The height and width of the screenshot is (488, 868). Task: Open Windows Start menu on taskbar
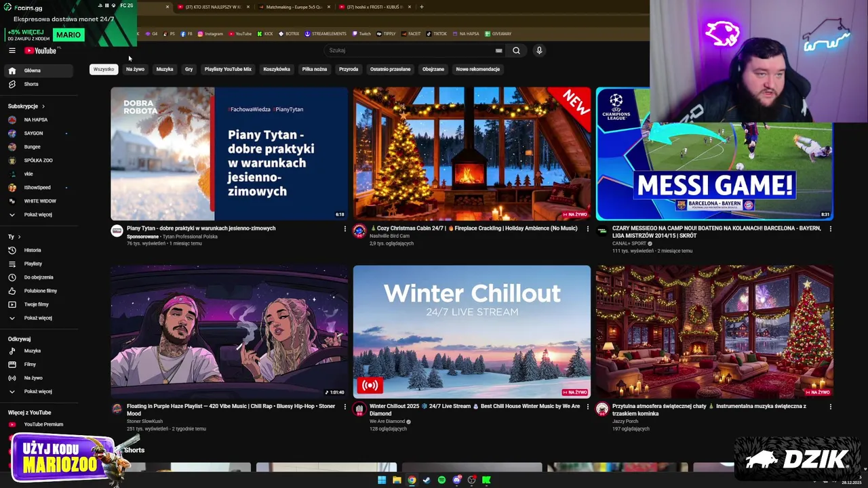point(382,480)
